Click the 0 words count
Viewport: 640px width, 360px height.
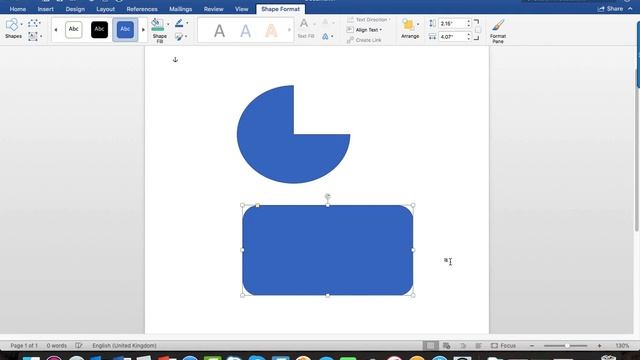point(56,346)
